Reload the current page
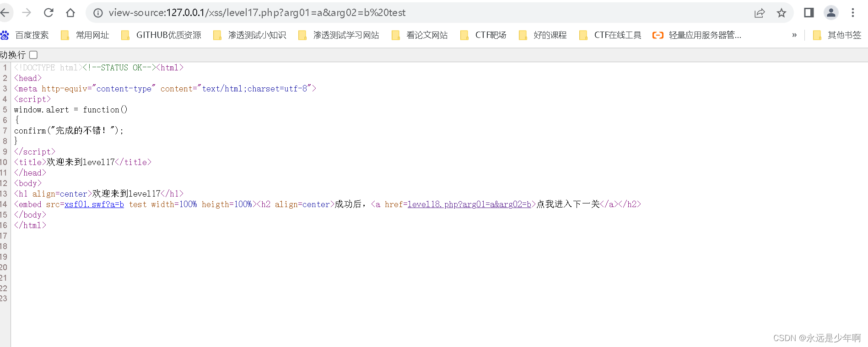The width and height of the screenshot is (868, 347). 49,13
